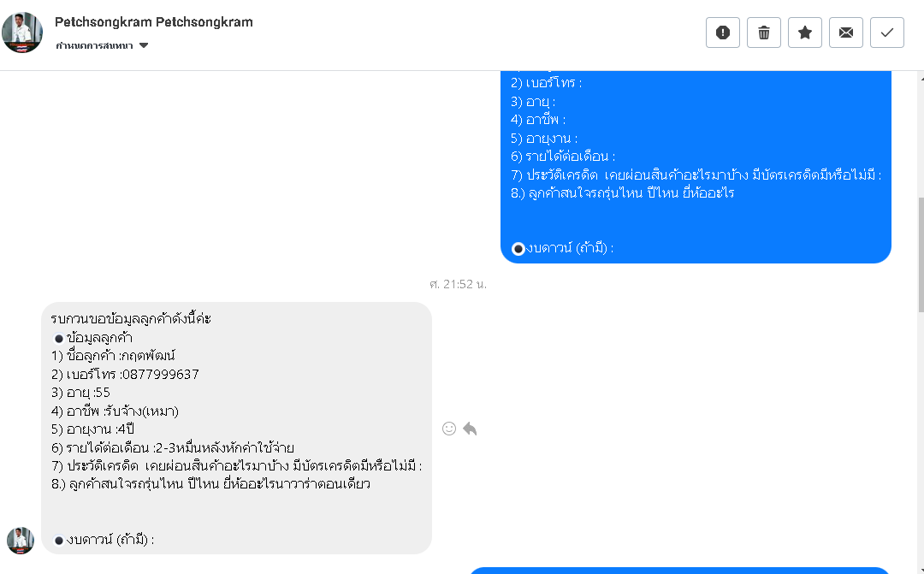This screenshot has height=574, width=924.
Task: Click the 21:52 timestamp separator
Action: pyautogui.click(x=458, y=283)
